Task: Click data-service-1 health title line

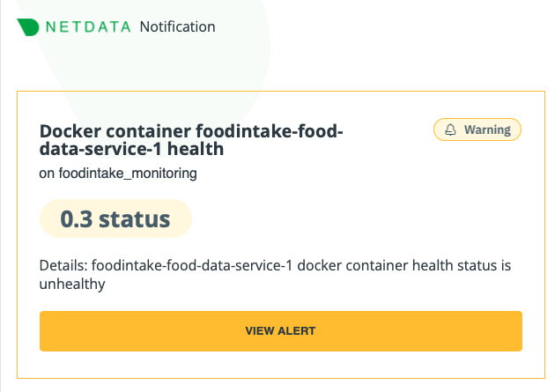Action: pos(132,150)
